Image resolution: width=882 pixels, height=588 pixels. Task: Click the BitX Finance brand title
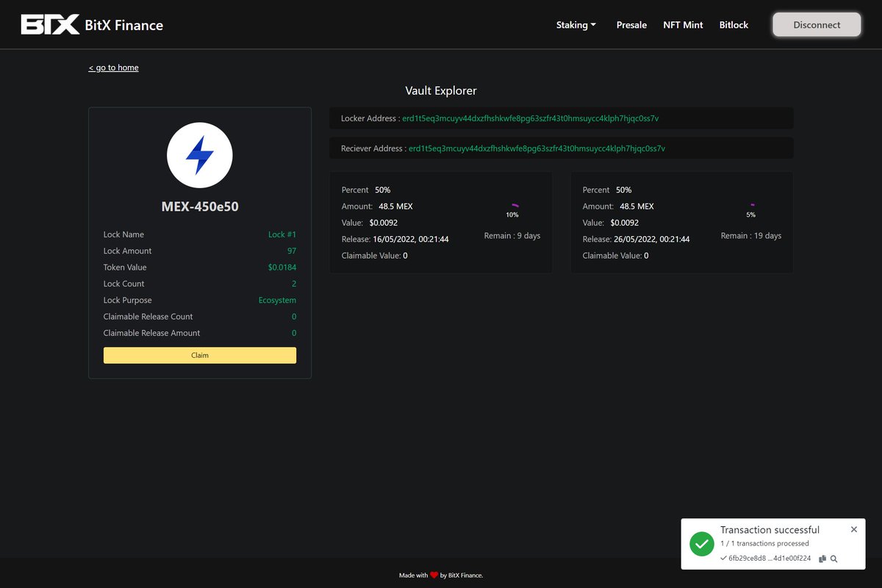[x=124, y=25]
